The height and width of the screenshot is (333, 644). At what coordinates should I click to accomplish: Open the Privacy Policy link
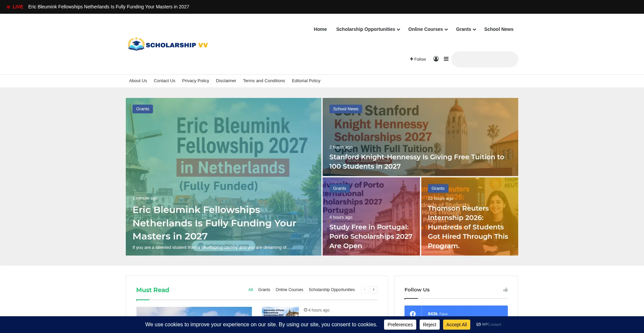196,81
